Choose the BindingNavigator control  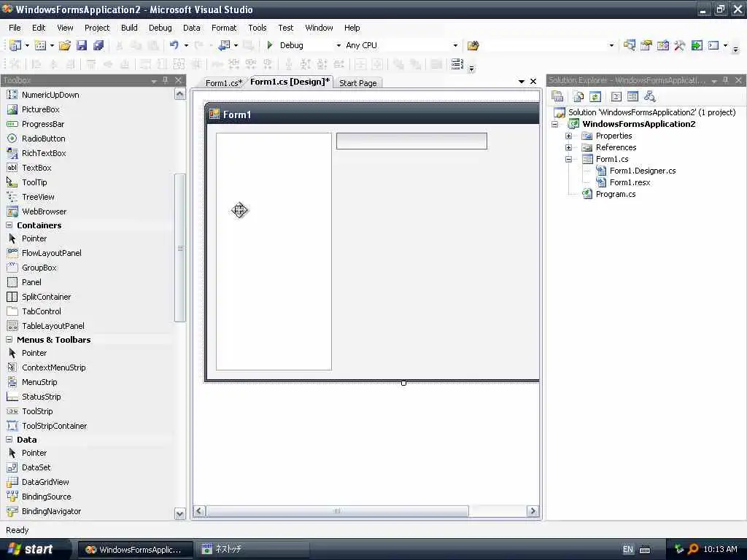pos(51,511)
